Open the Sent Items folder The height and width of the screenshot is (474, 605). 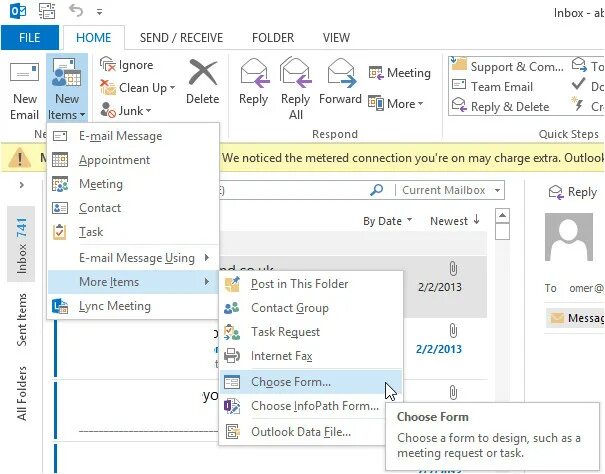click(x=21, y=320)
